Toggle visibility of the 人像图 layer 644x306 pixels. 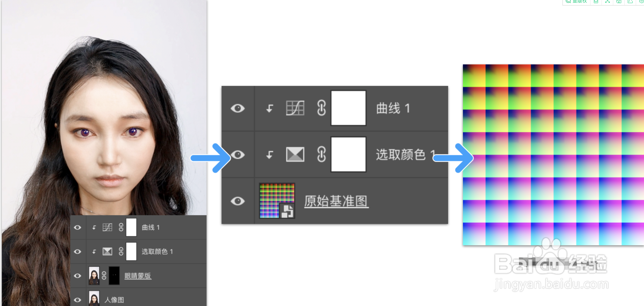(x=78, y=300)
